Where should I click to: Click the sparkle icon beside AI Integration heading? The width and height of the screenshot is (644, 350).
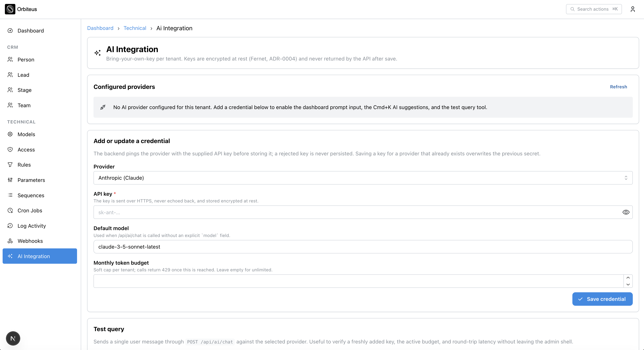click(97, 53)
